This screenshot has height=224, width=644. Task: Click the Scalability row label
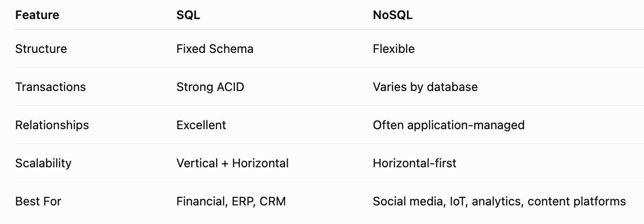pos(43,163)
